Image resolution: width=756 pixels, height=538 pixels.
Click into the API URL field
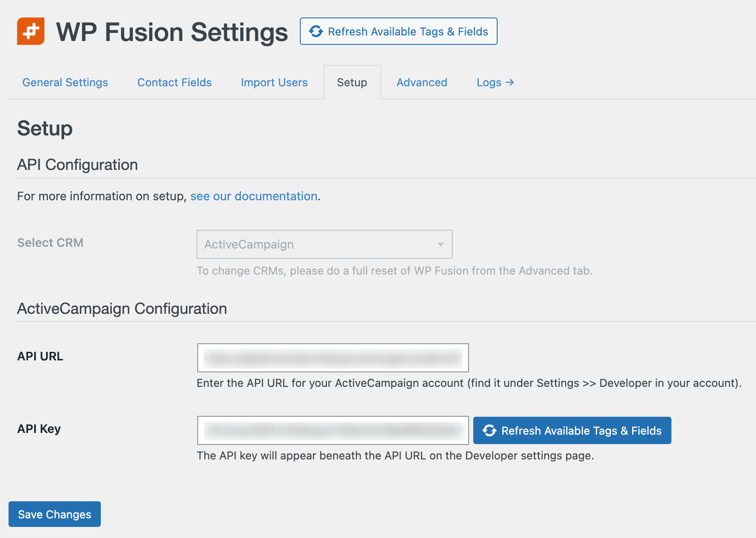pos(333,358)
